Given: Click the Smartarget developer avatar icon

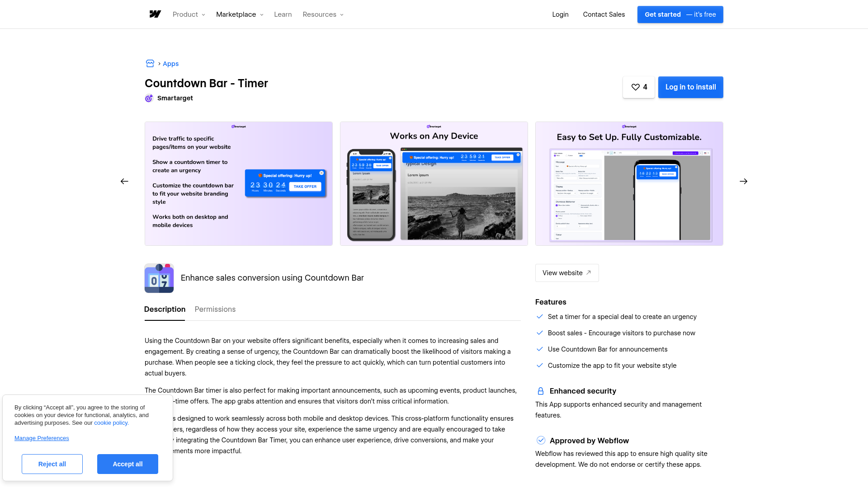Looking at the screenshot, I should (149, 99).
